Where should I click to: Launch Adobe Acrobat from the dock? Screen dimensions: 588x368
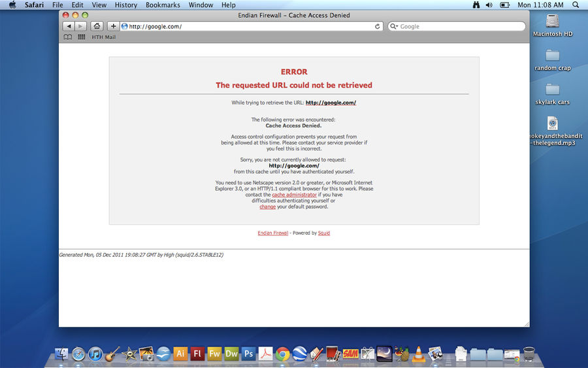click(x=265, y=354)
